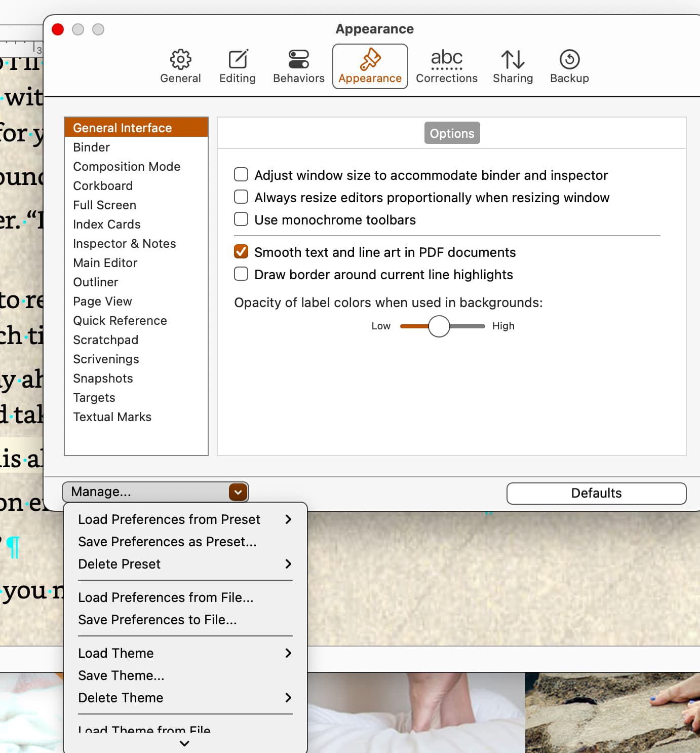
Task: Open the Manage dropdown chevron
Action: [238, 492]
